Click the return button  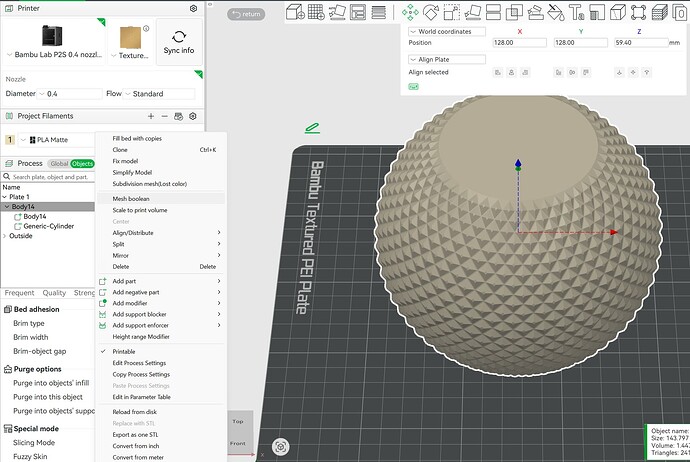(x=246, y=14)
